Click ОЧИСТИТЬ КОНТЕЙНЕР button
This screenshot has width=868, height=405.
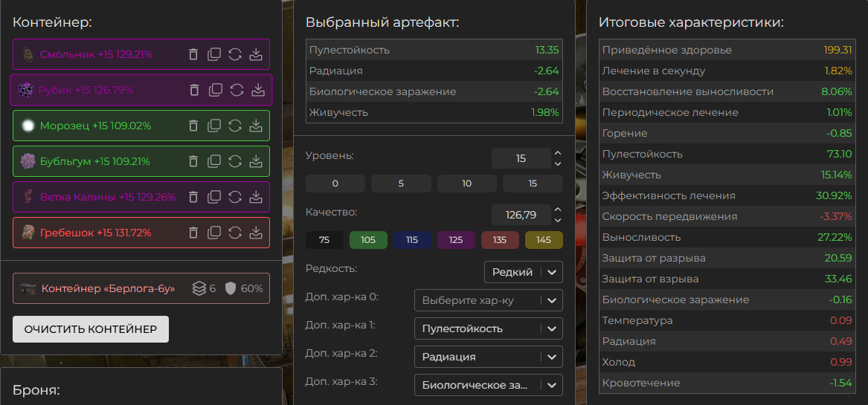[91, 329]
